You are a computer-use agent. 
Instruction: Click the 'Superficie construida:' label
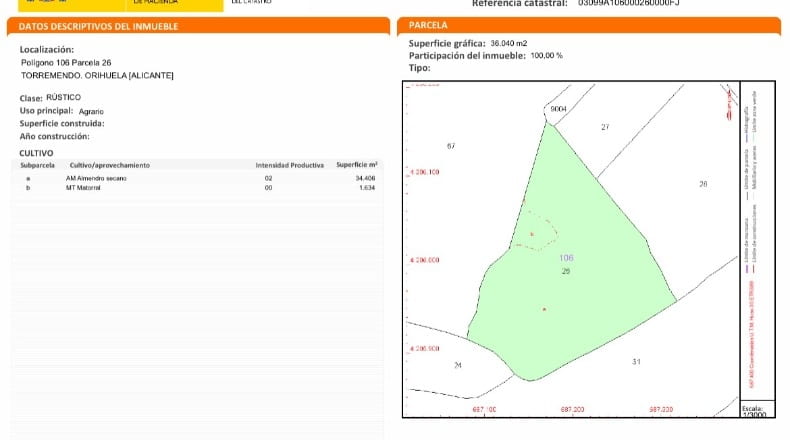[62, 123]
